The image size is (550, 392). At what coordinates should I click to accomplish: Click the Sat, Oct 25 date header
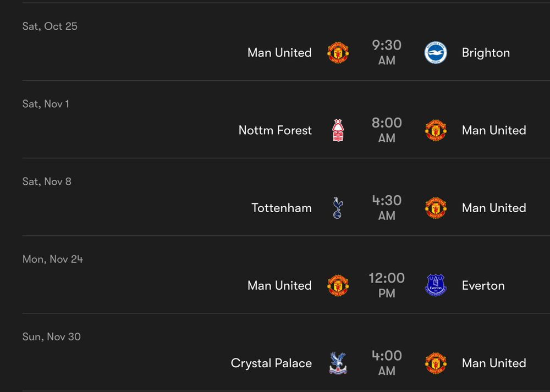click(x=50, y=26)
